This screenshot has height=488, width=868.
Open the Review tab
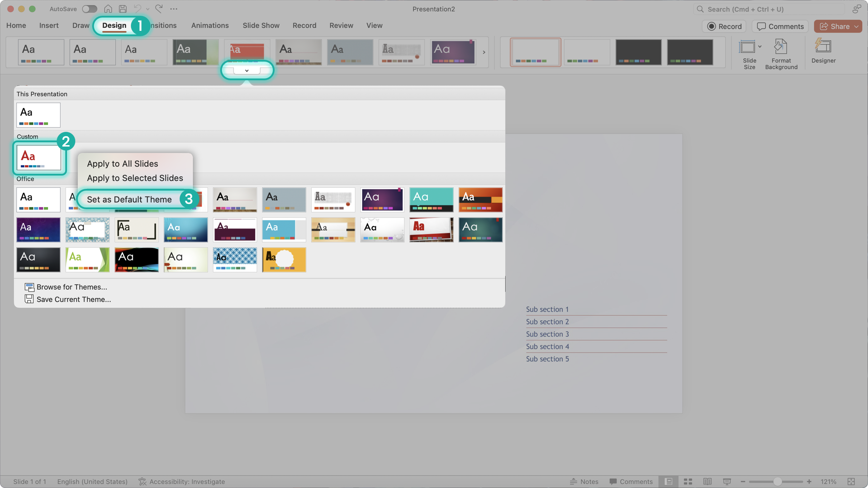341,25
